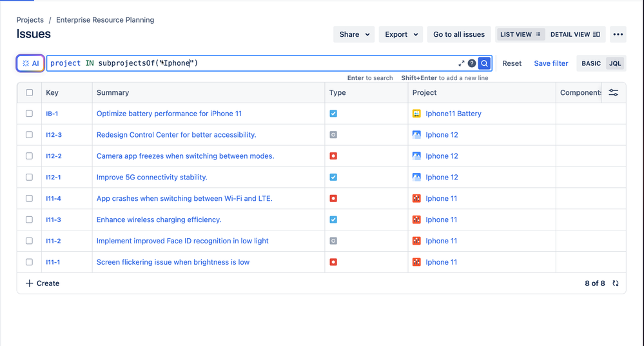Screen dimensions: 644x346
Task: Select the checkbox for issue I12-3
Action: pyautogui.click(x=29, y=135)
